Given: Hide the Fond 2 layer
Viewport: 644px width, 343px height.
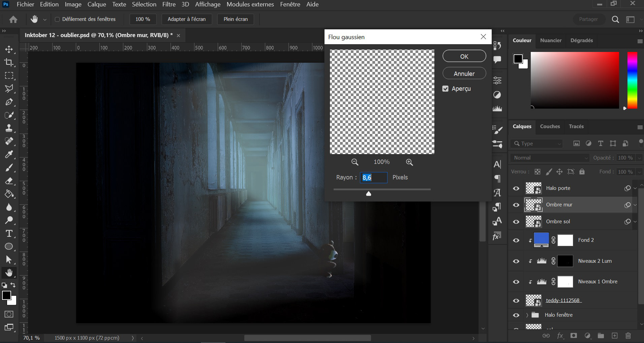Looking at the screenshot, I should 516,240.
